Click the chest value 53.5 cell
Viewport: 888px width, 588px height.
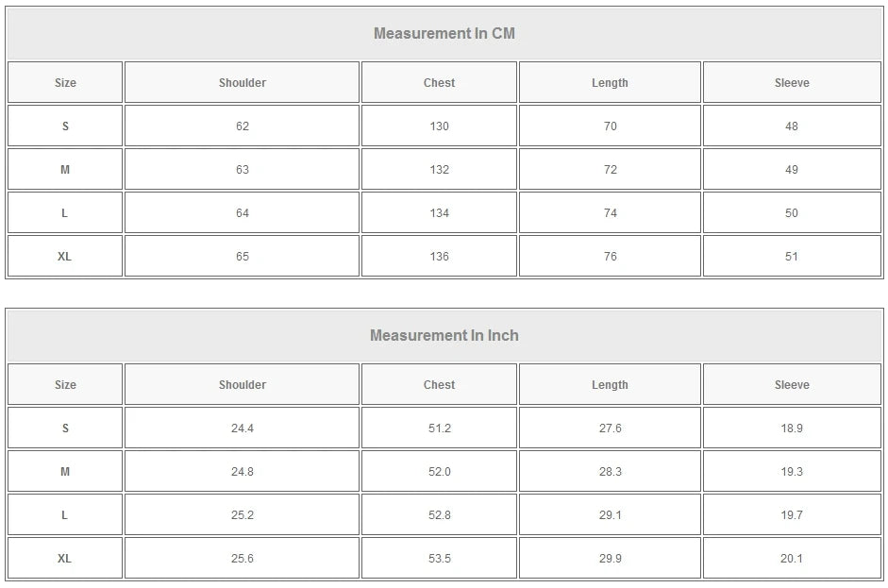[439, 559]
